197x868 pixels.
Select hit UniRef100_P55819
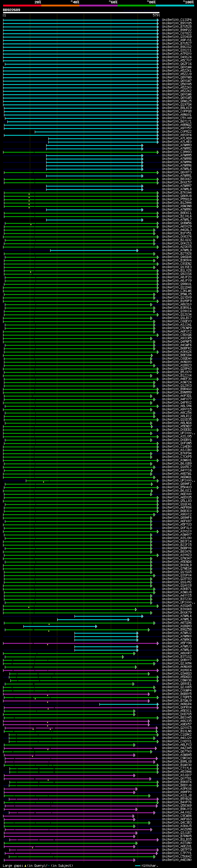[177, 200]
